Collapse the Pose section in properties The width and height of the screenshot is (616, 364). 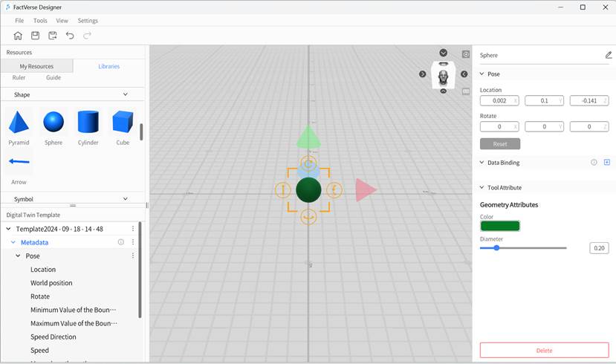[482, 74]
